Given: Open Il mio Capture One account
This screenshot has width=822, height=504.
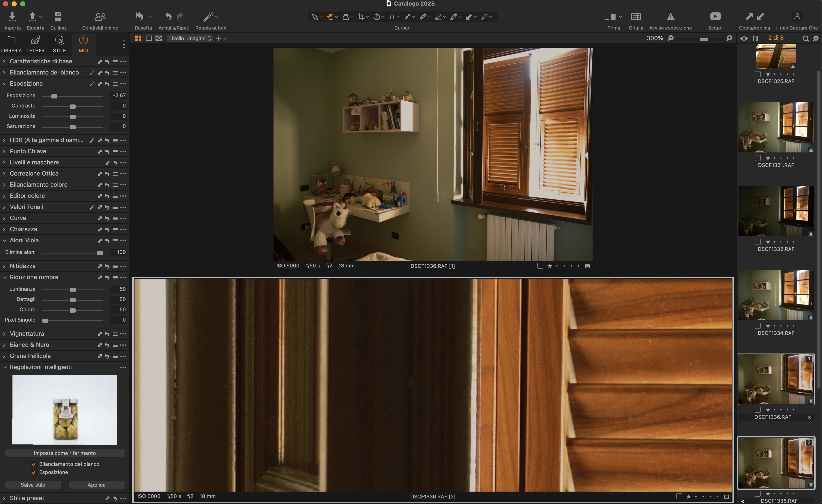Looking at the screenshot, I should (x=797, y=16).
